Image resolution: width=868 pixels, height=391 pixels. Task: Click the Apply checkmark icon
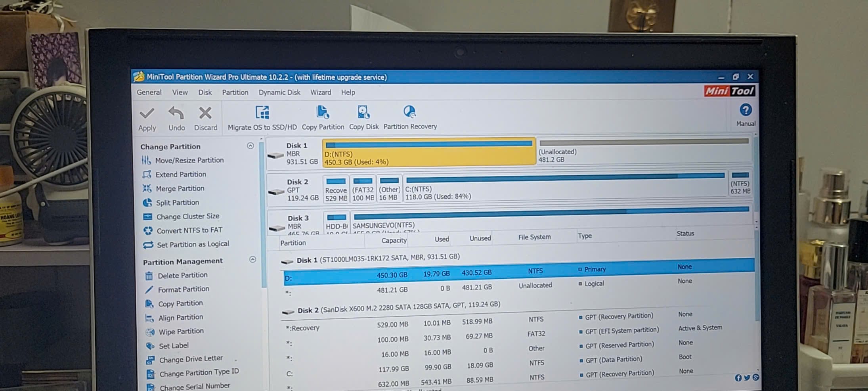tap(147, 114)
